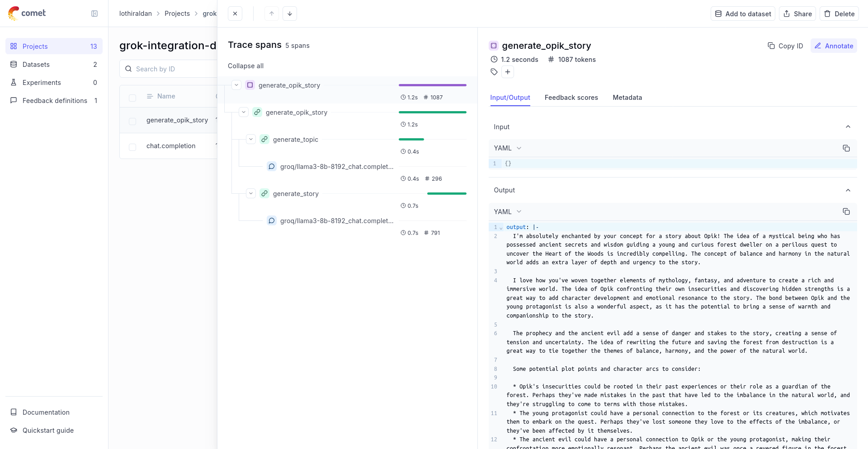Open the Input YAML format dropdown
The width and height of the screenshot is (868, 449).
point(508,148)
